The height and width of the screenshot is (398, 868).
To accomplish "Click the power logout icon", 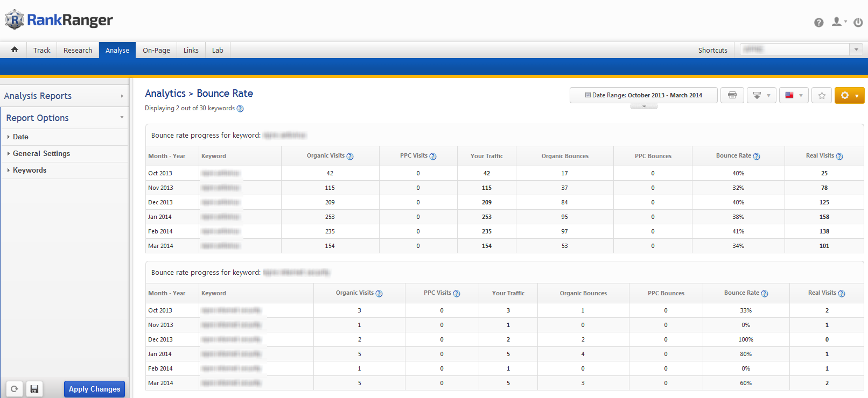I will pyautogui.click(x=858, y=22).
